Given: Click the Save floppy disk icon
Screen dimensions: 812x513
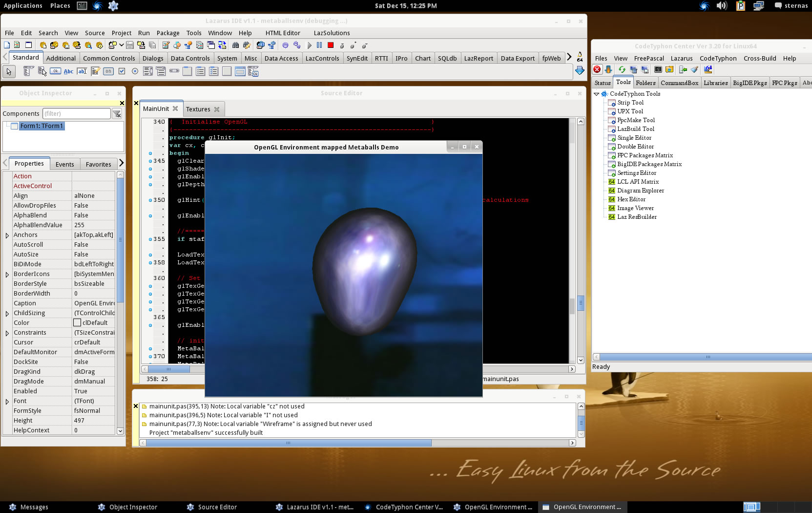Looking at the screenshot, I should (130, 45).
